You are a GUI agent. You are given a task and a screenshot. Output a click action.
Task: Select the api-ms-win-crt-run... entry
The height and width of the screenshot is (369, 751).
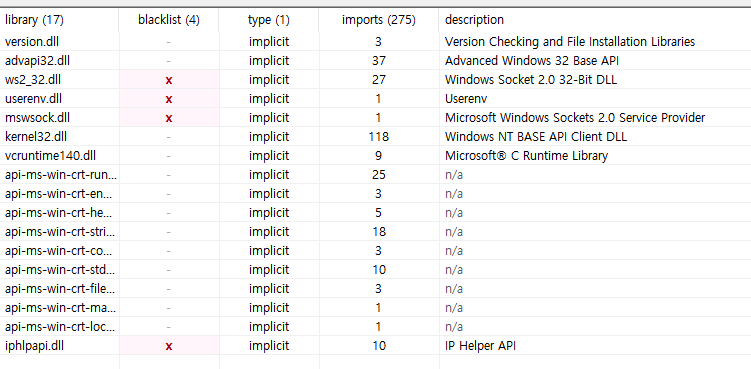point(60,175)
